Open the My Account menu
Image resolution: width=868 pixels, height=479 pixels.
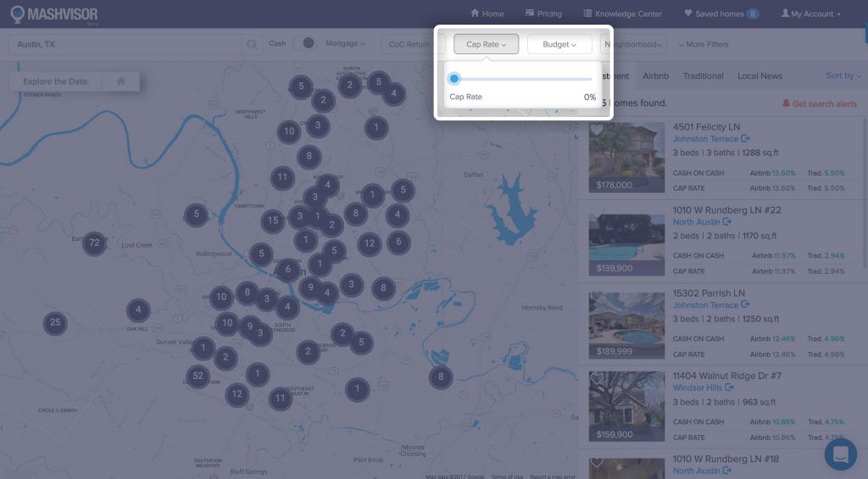(811, 14)
